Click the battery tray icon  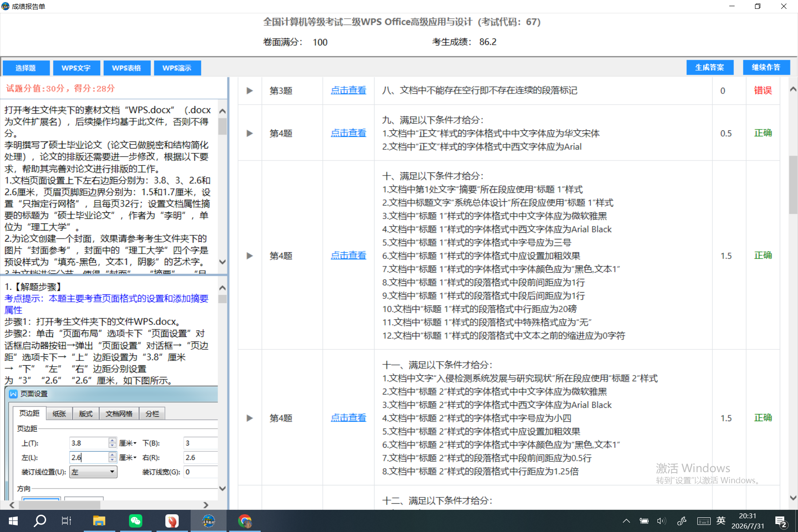(644, 521)
